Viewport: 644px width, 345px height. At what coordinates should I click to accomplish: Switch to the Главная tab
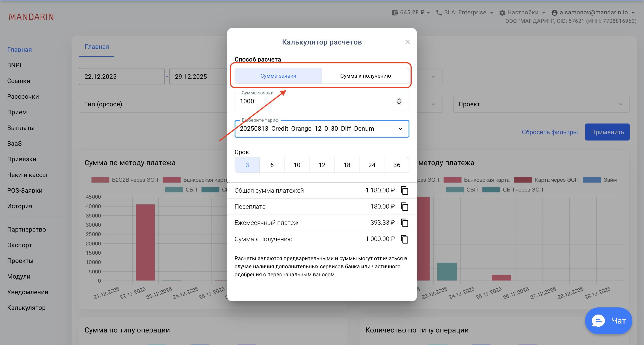97,47
